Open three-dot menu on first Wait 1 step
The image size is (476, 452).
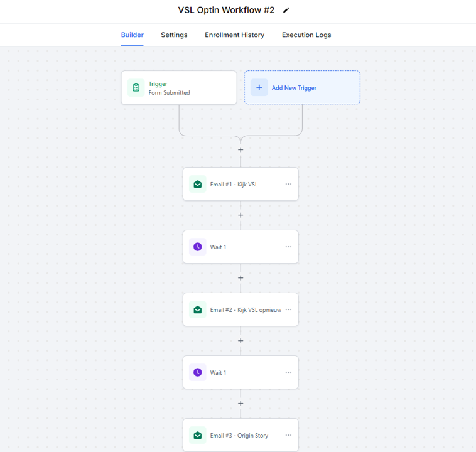(288, 247)
